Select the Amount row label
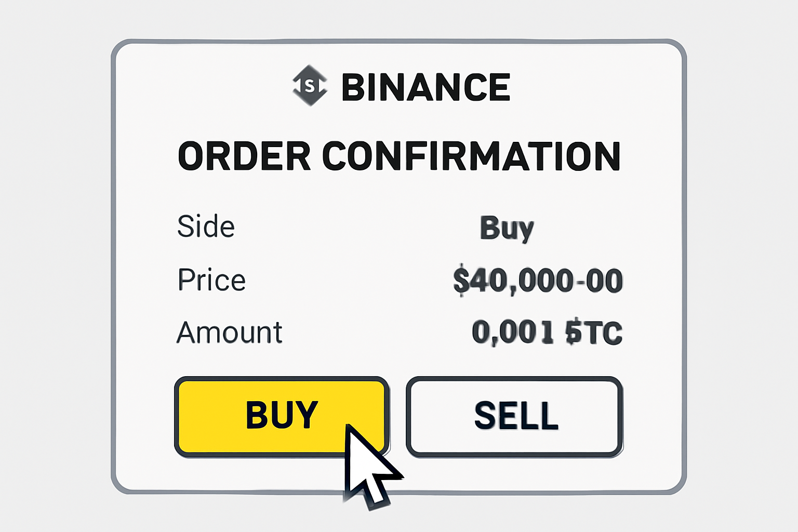Viewport: 798px width, 532px height. 229,332
